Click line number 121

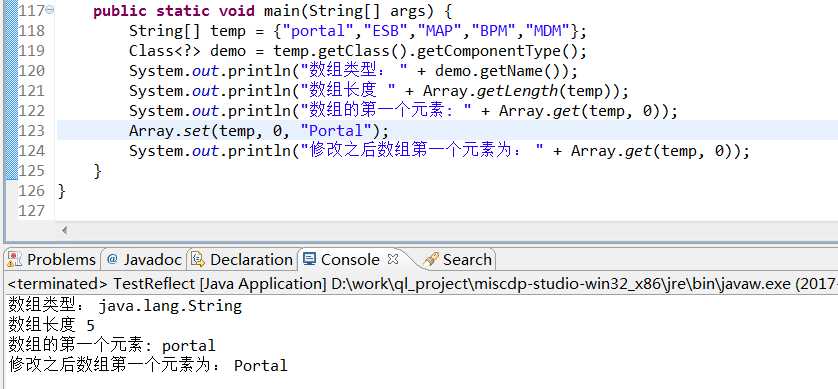pos(32,91)
